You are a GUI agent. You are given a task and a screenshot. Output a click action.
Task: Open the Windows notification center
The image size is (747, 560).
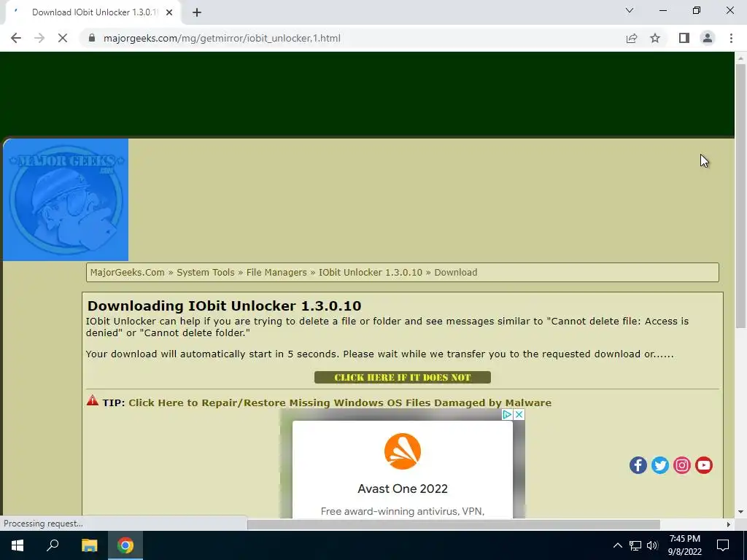(x=723, y=545)
